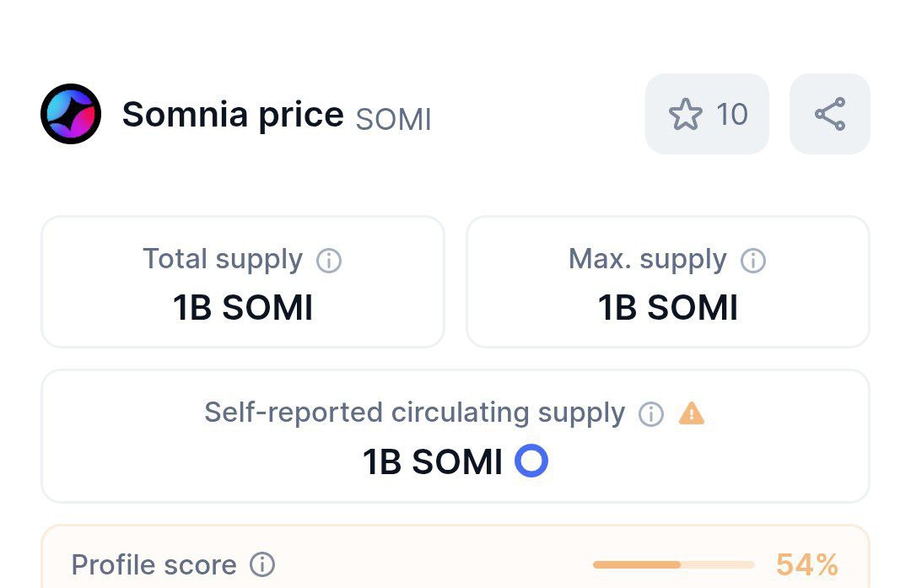Show info for Total supply

(328, 261)
